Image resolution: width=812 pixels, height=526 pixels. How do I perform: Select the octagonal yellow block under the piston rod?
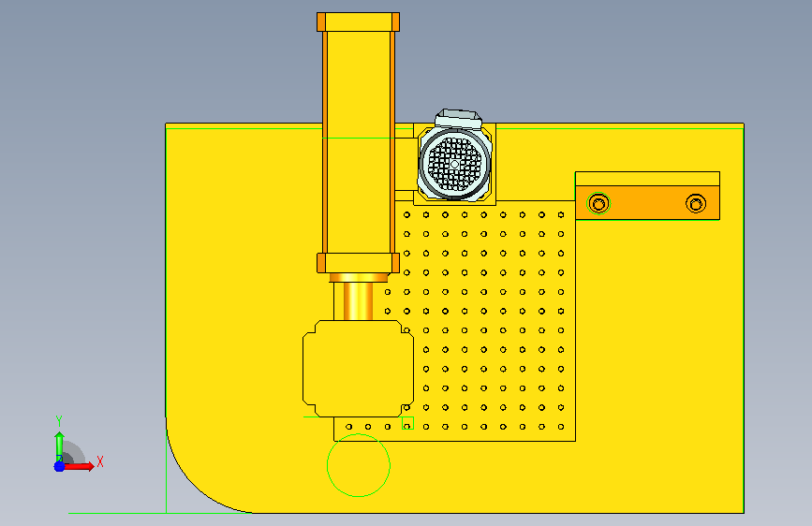[x=359, y=369]
